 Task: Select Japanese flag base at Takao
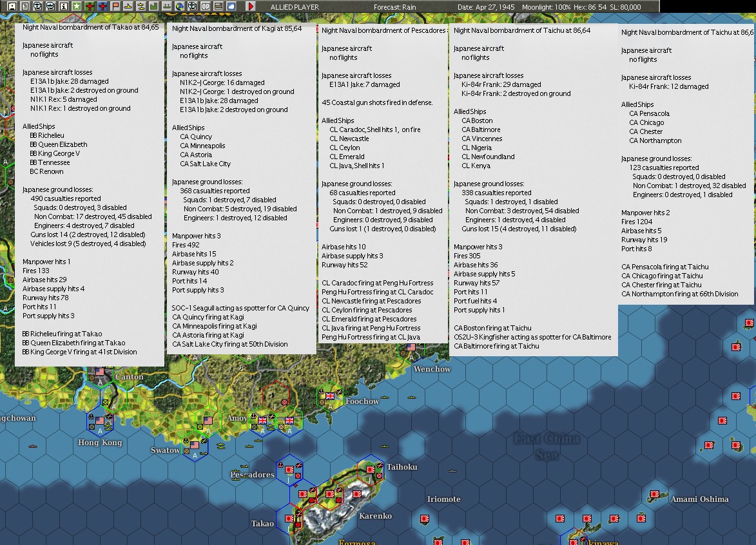(289, 519)
